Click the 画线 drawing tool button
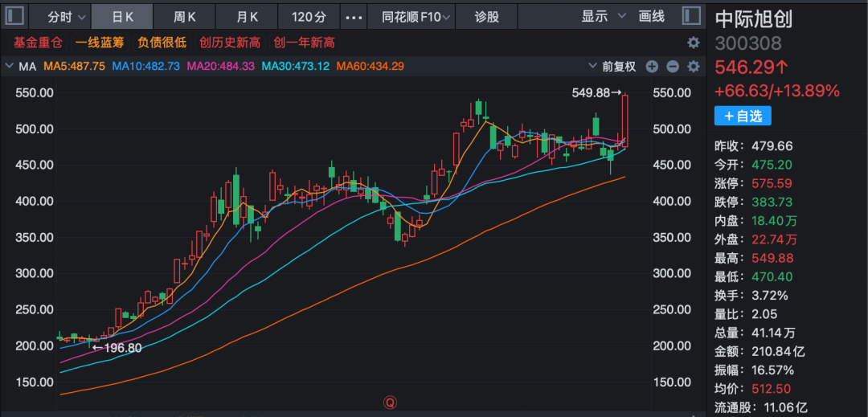868x417 pixels. tap(651, 16)
